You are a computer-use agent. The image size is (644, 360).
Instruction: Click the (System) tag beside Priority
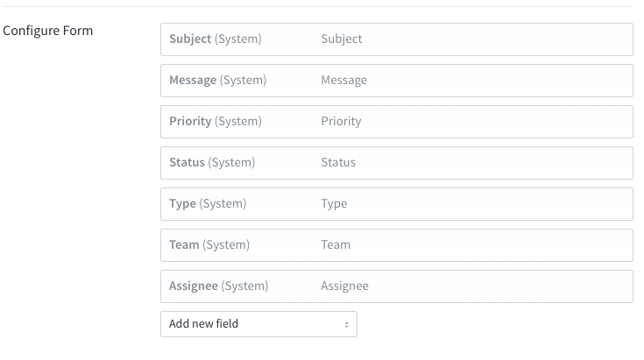[238, 121]
